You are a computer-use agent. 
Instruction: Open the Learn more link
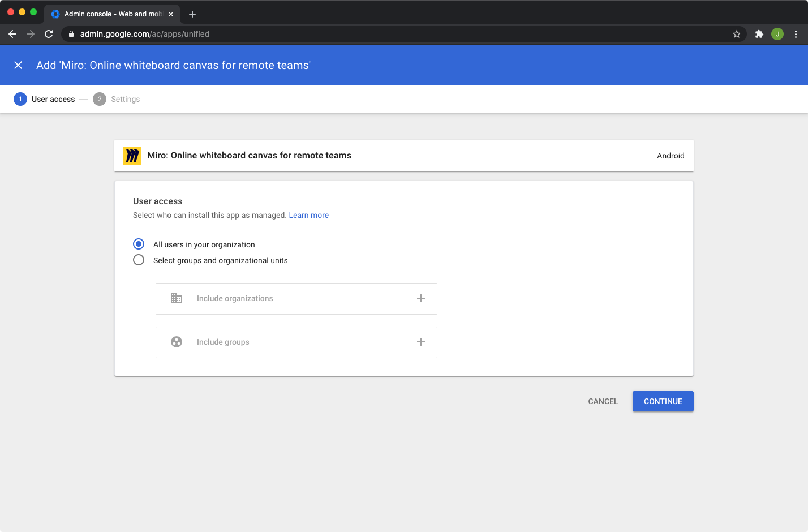[x=309, y=215]
